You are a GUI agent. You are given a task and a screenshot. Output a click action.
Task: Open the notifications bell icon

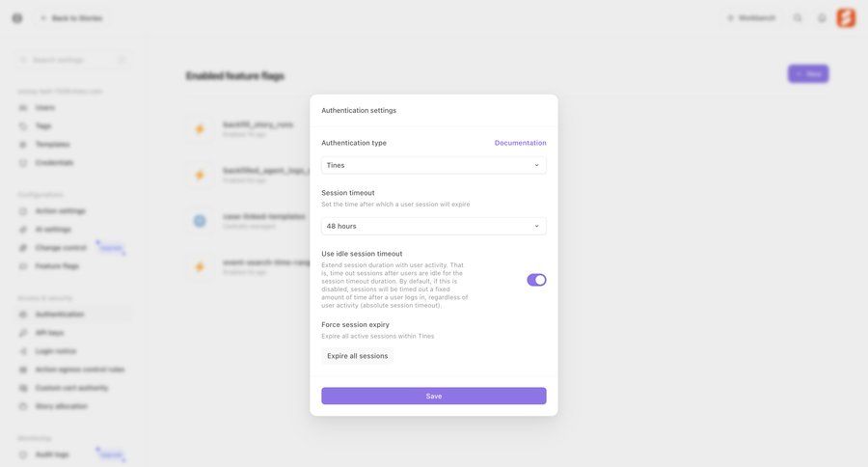tap(822, 17)
